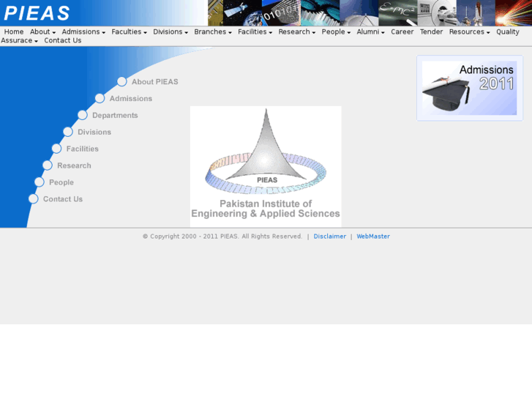Open the Divisions sidebar link
Screen dimensions: 532x399
[94, 132]
